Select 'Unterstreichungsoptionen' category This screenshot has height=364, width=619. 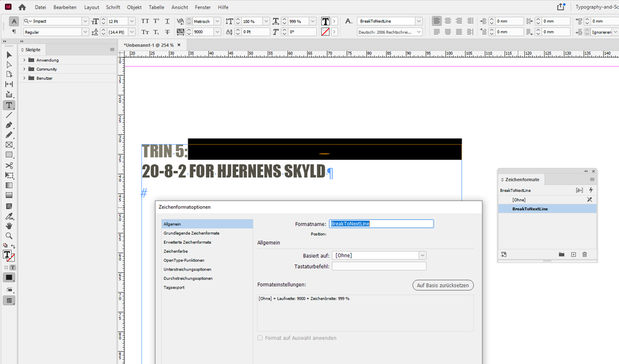tap(188, 269)
